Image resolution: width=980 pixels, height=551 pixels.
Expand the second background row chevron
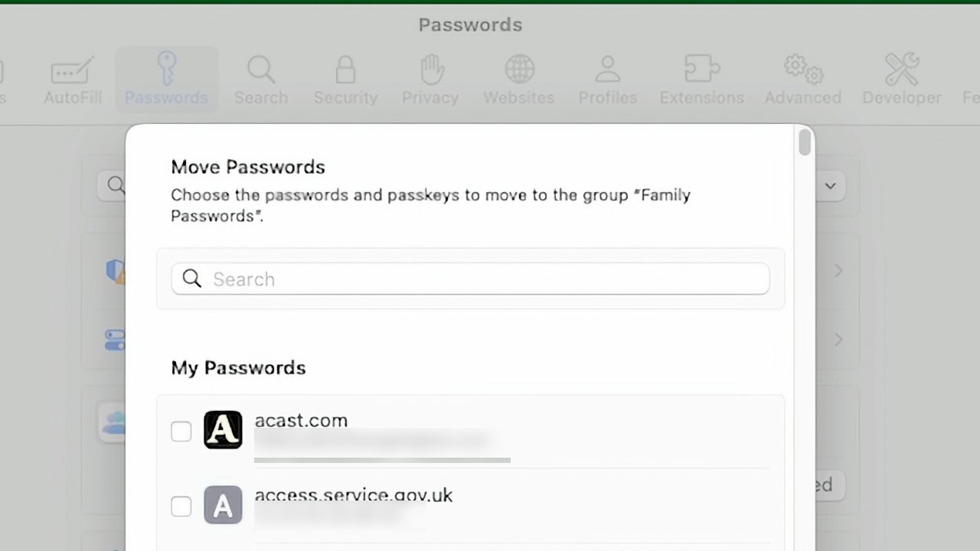click(838, 338)
